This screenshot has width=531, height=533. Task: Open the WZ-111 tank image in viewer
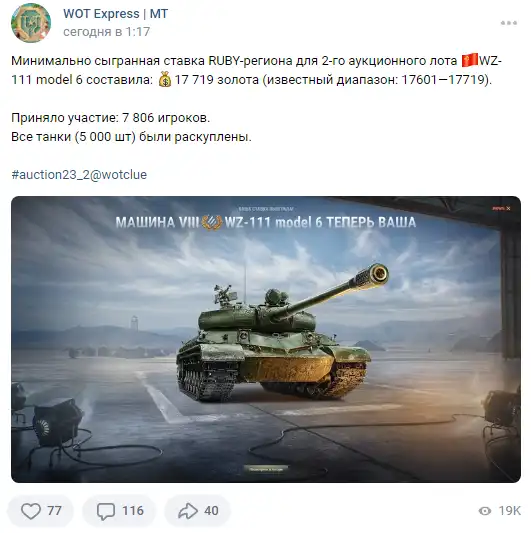pos(266,339)
